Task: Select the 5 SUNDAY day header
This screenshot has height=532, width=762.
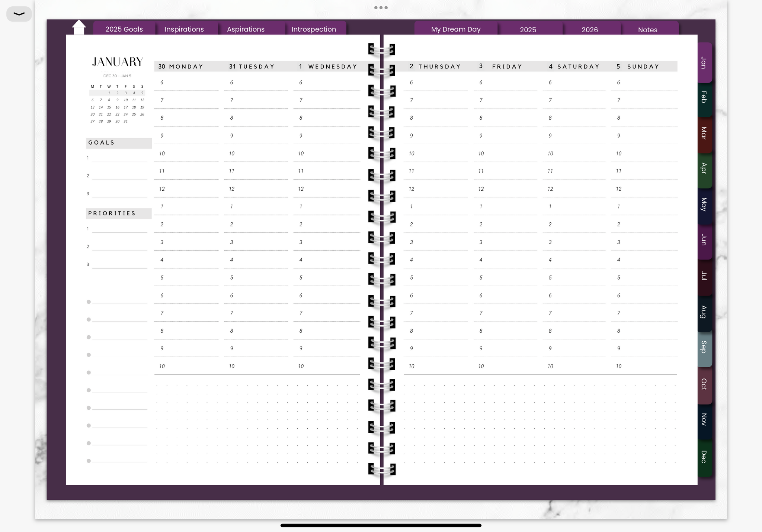Action: click(638, 67)
